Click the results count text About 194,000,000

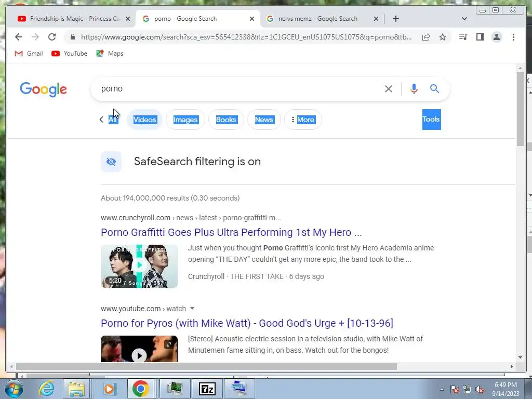click(170, 198)
